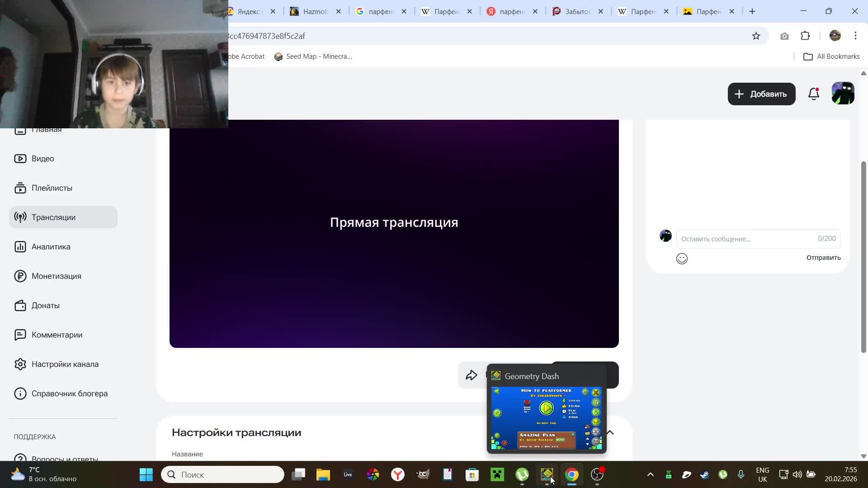
Task: Click the share arrow icon below the player
Action: coord(472,375)
